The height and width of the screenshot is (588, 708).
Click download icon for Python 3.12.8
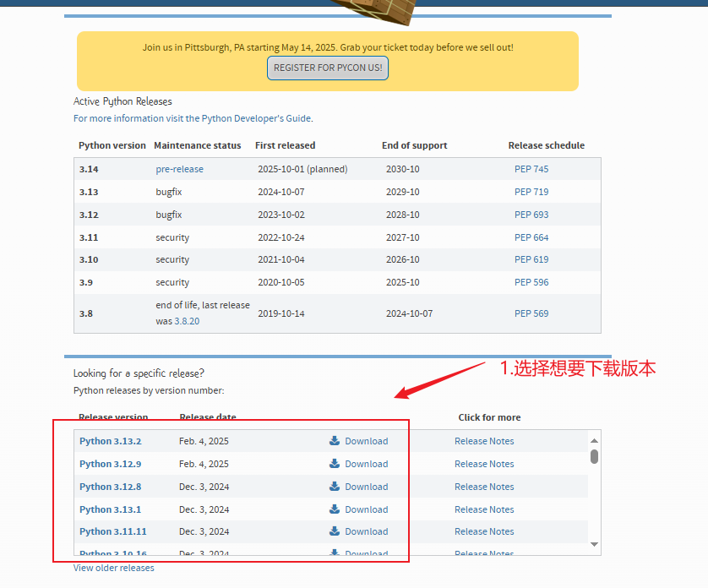pos(334,486)
